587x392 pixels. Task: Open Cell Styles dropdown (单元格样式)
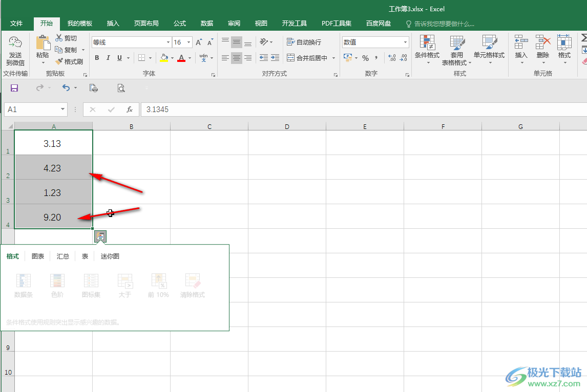click(489, 49)
